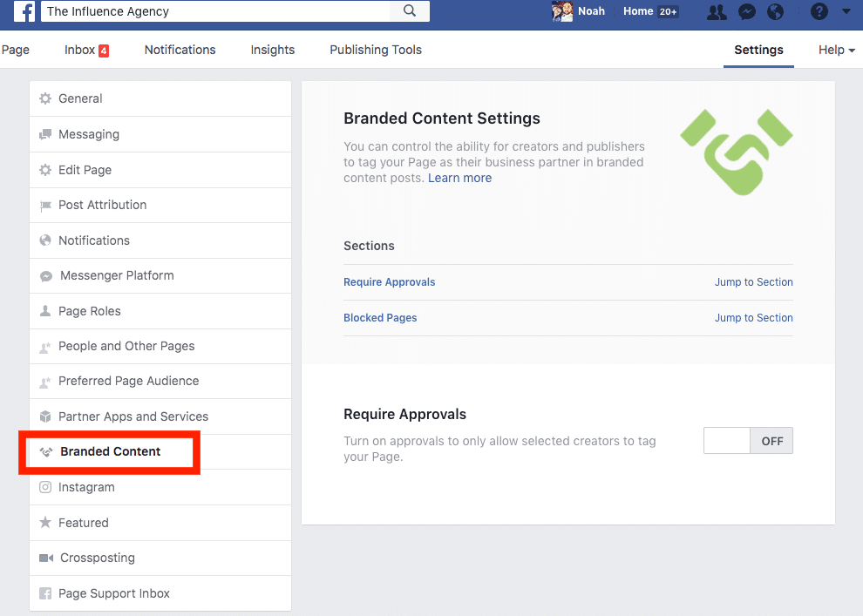Select General in the settings sidebar
The width and height of the screenshot is (863, 616).
pyautogui.click(x=160, y=98)
